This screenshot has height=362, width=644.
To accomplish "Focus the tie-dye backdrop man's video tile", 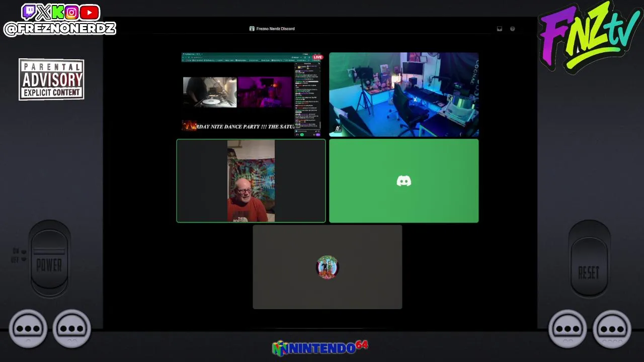I will click(251, 181).
